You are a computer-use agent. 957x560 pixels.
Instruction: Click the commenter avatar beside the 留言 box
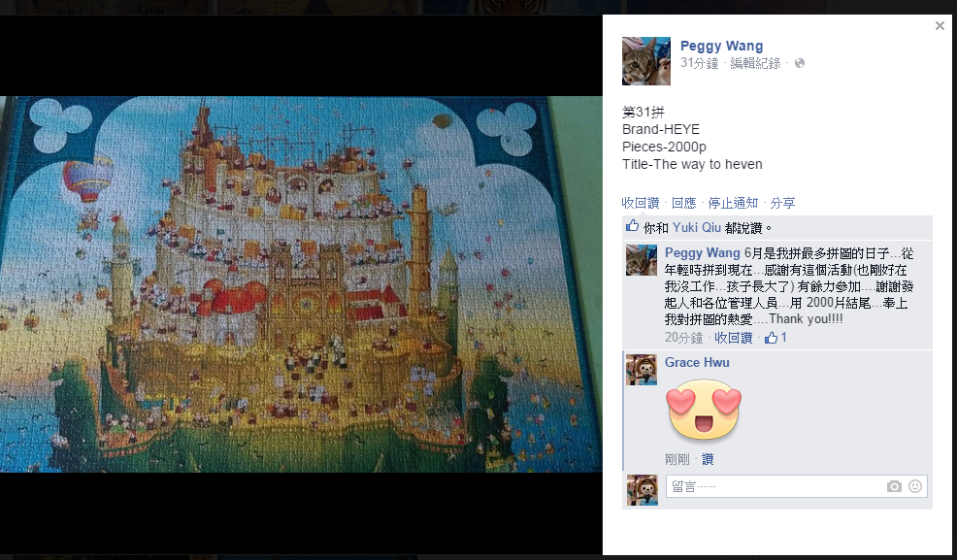point(643,490)
